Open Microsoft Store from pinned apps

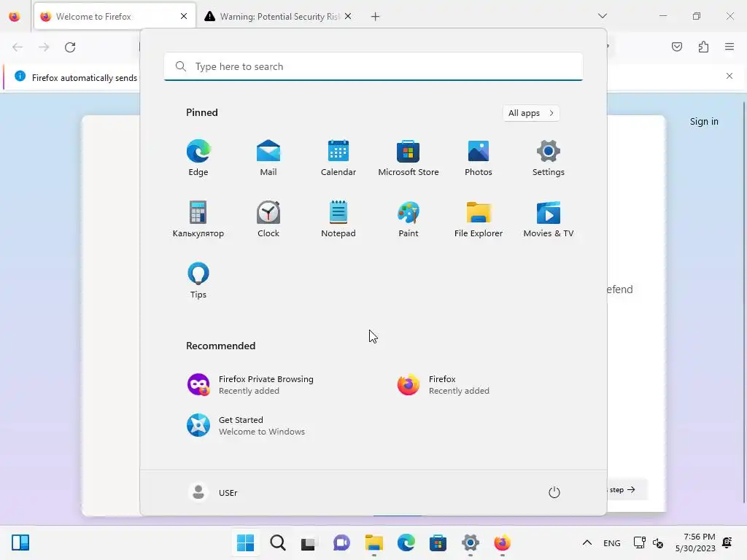[x=409, y=158]
